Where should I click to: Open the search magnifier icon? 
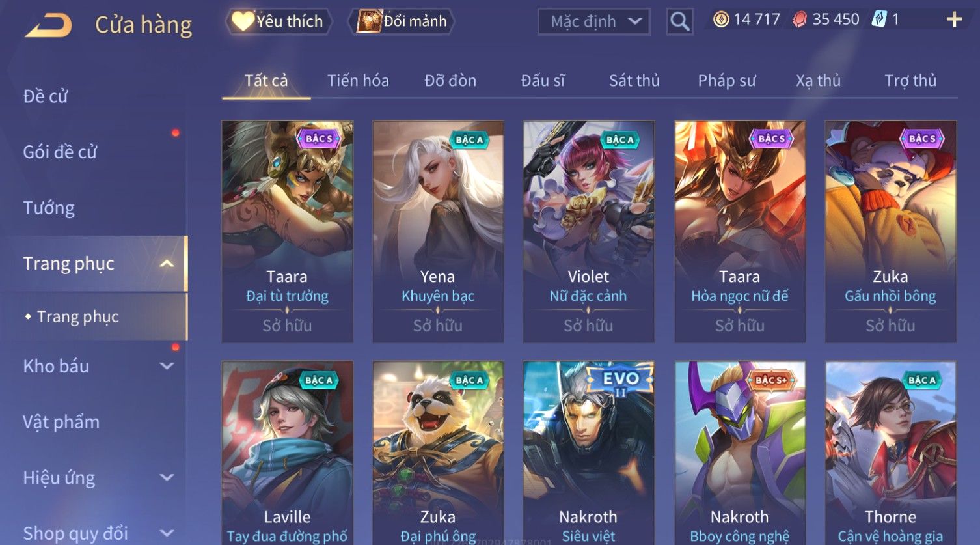pyautogui.click(x=679, y=22)
